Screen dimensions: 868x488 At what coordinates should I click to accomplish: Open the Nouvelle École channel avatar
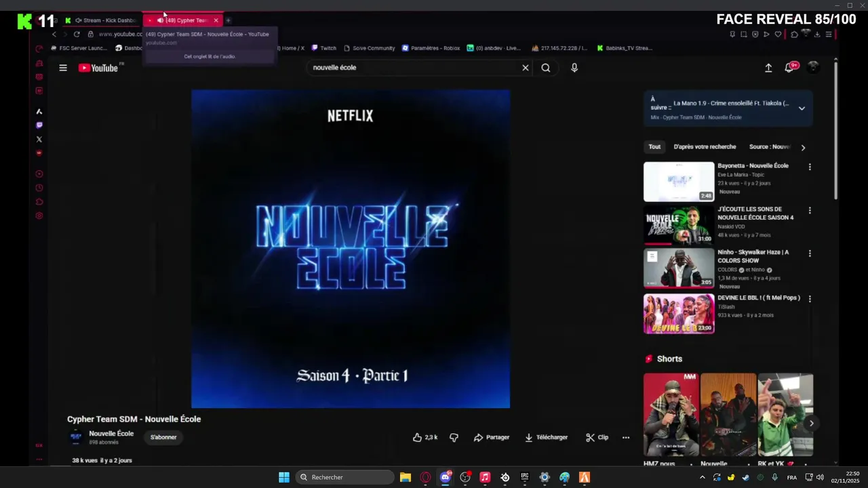(77, 437)
